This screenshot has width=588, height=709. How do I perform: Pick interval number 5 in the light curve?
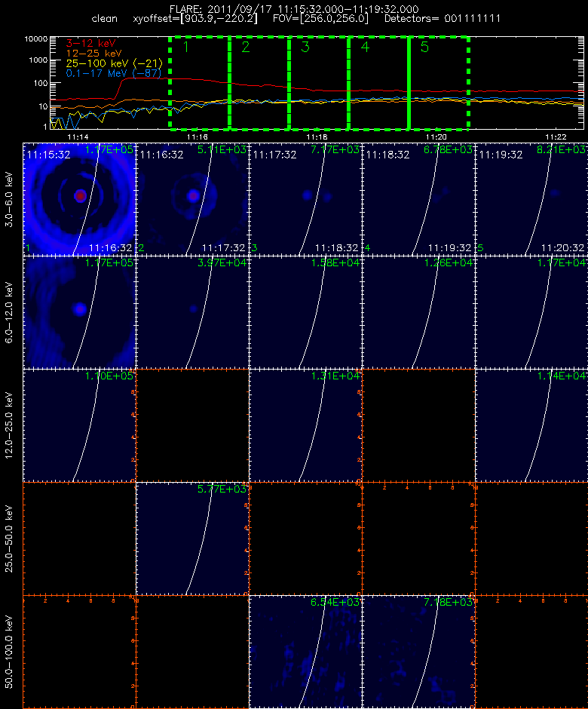tap(424, 47)
